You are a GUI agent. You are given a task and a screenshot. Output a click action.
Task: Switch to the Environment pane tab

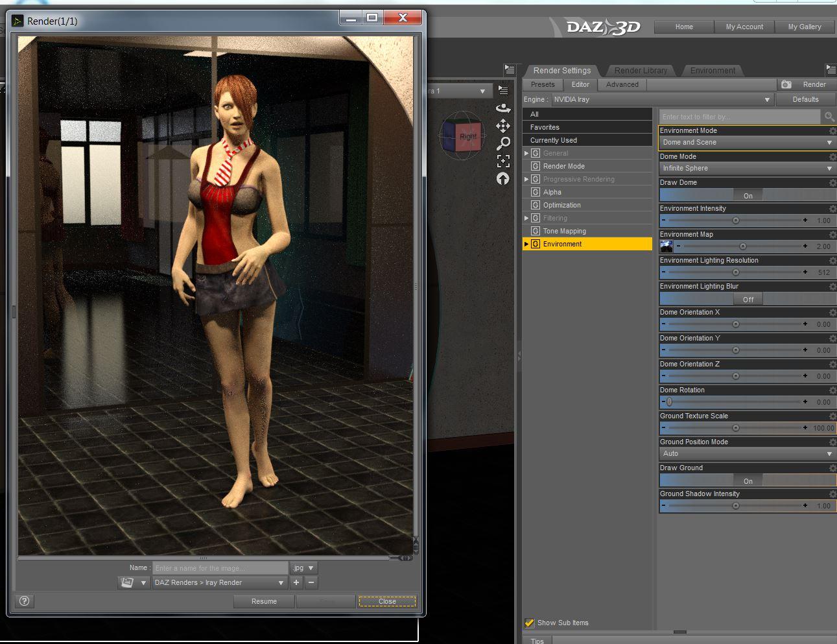click(x=713, y=70)
